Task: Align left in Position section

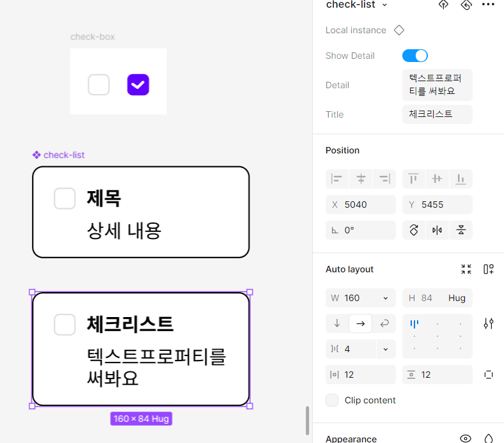Action: pyautogui.click(x=337, y=178)
